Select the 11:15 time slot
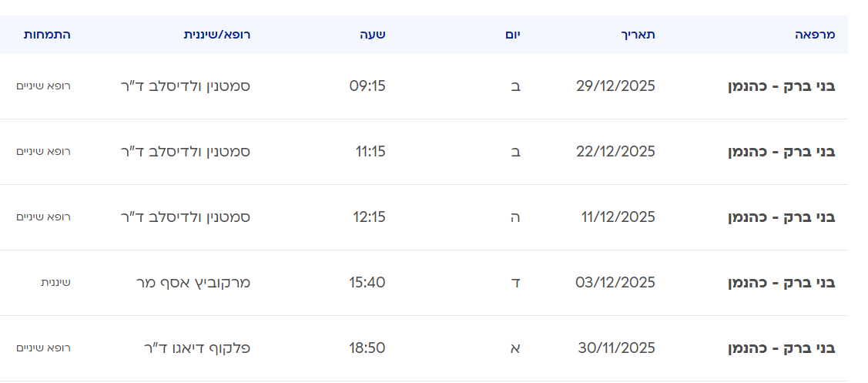Viewport: 868px width, 383px height. click(370, 151)
